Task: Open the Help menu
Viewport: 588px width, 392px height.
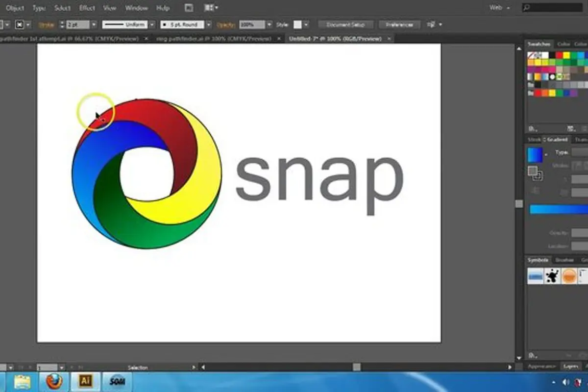Action: click(163, 8)
